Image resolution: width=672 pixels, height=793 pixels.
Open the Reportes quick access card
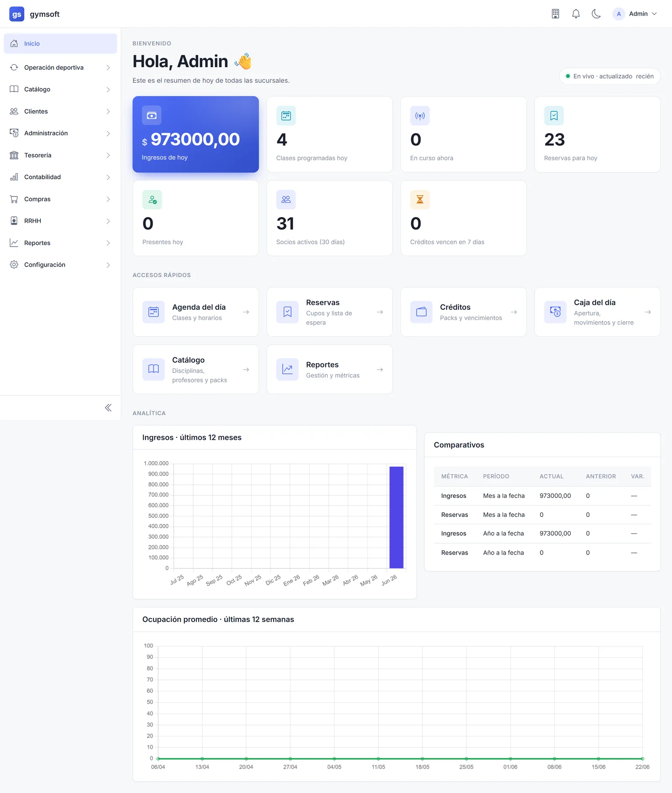coord(330,369)
